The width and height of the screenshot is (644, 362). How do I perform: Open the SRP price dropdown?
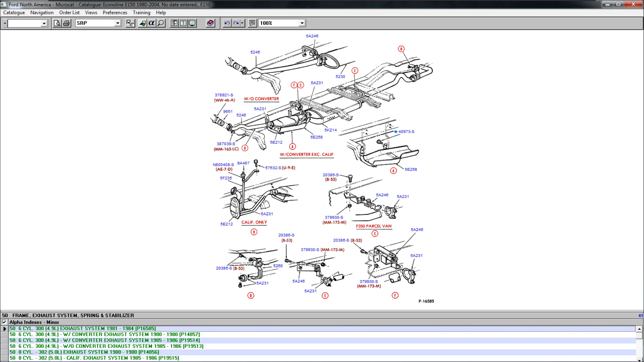point(118,23)
